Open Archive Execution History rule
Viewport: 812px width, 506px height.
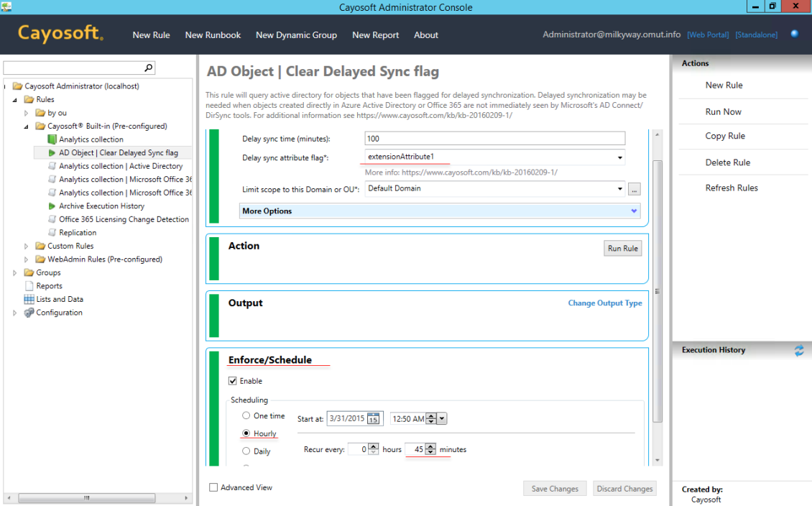[x=101, y=206]
